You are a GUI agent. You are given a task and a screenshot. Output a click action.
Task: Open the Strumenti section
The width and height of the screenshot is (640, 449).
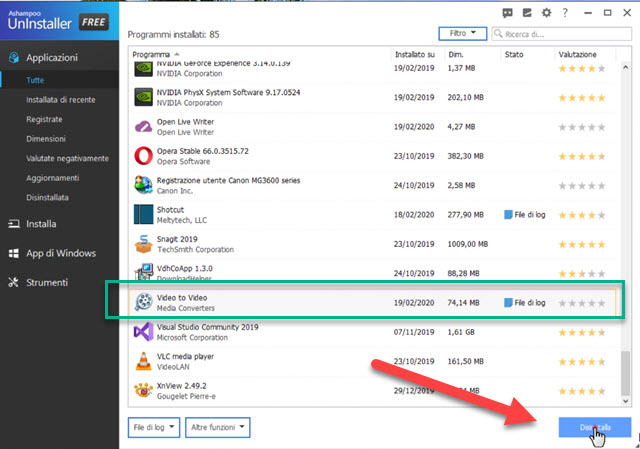pos(47,282)
